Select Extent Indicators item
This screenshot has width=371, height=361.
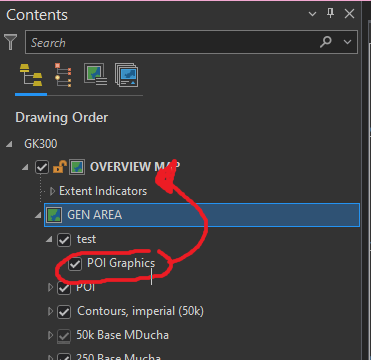(103, 191)
